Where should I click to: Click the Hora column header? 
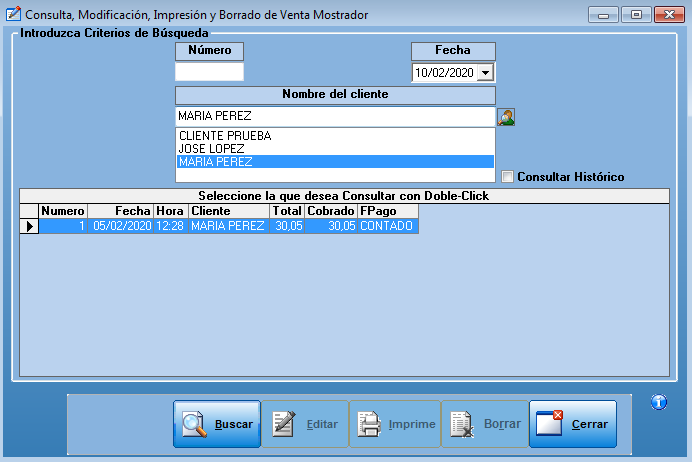(x=171, y=211)
